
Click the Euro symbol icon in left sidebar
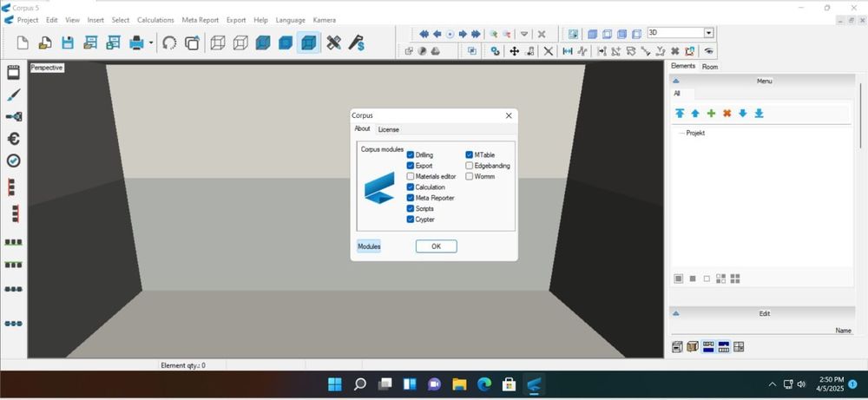point(13,138)
